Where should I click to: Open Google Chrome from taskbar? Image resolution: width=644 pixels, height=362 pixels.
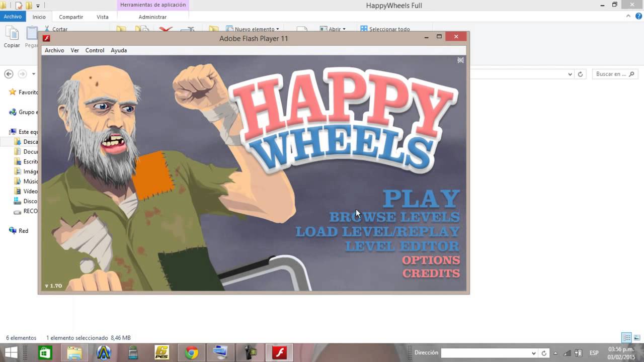click(191, 352)
